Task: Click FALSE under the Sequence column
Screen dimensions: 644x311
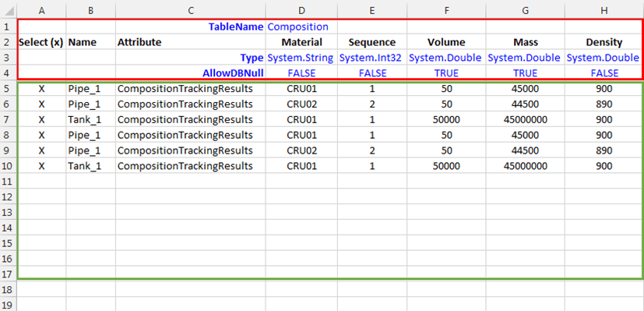Action: [372, 73]
